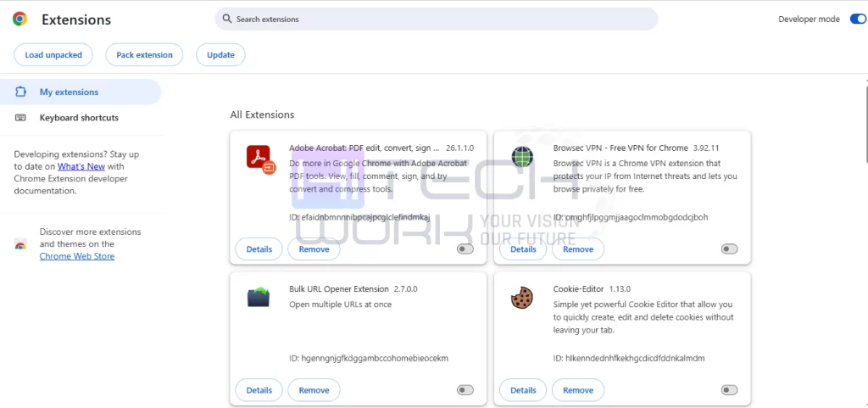Image resolution: width=868 pixels, height=408 pixels.
Task: Click the Bulk URL Opener version 2.7.0.0
Action: point(405,289)
